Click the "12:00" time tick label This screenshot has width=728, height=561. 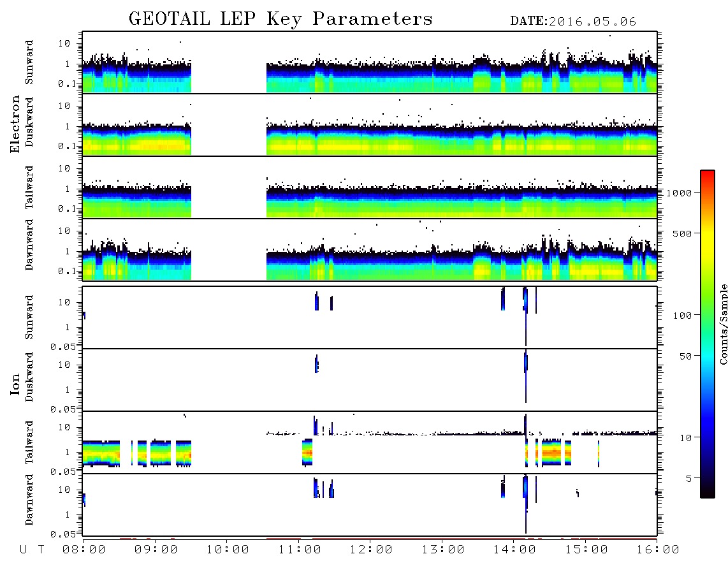pyautogui.click(x=371, y=550)
